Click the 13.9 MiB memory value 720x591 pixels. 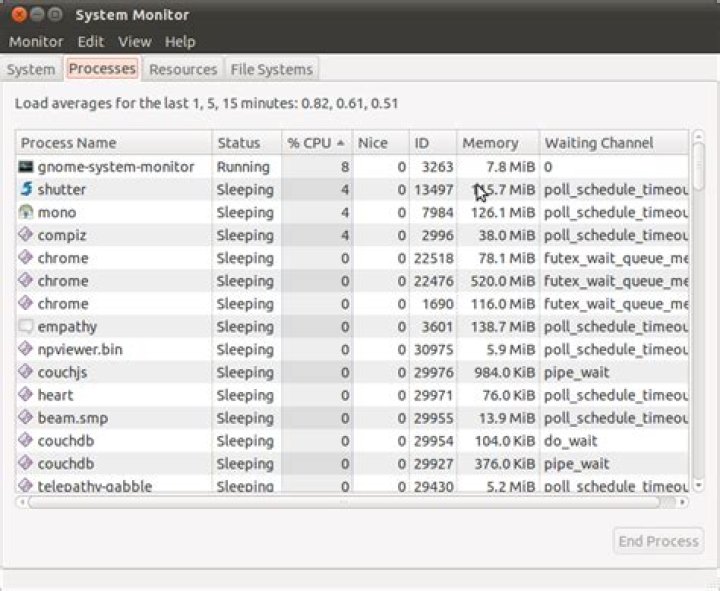[507, 418]
